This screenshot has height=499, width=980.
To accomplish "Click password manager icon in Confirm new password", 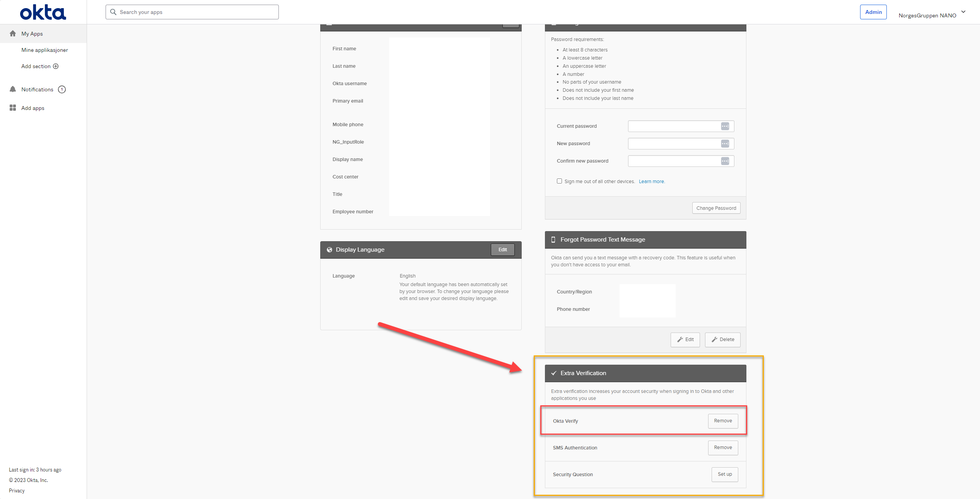I will coord(725,161).
